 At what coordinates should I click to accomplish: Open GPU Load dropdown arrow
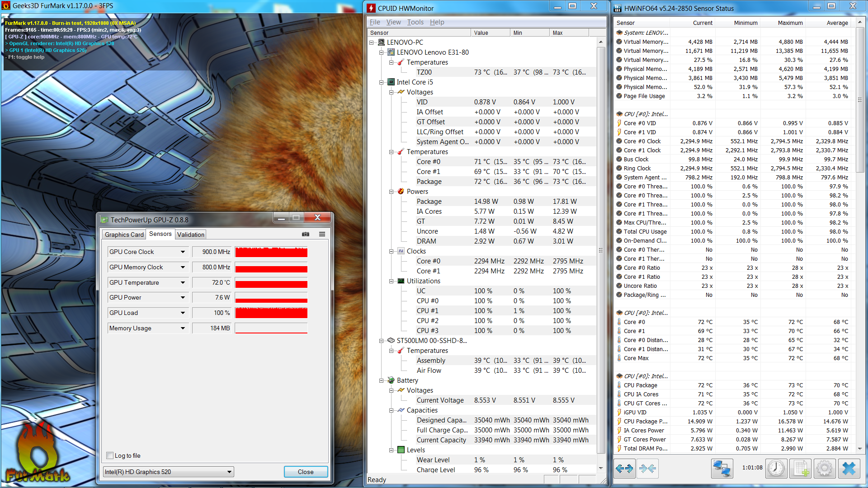pos(183,313)
